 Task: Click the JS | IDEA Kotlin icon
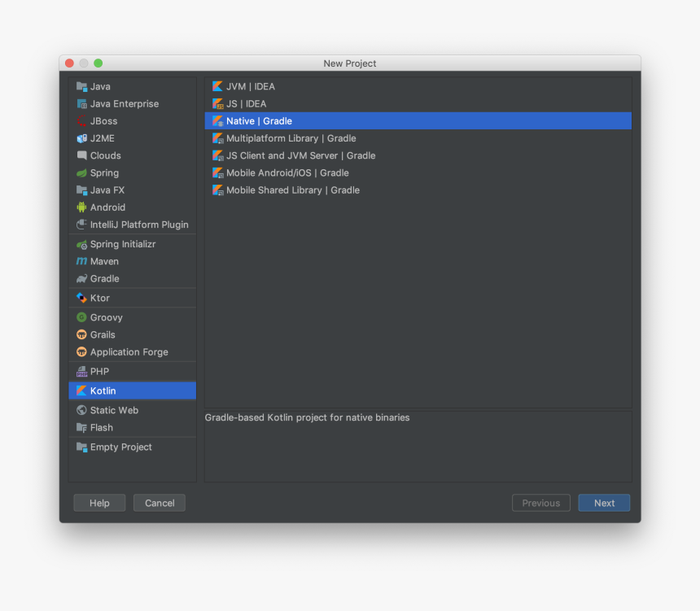tap(218, 104)
